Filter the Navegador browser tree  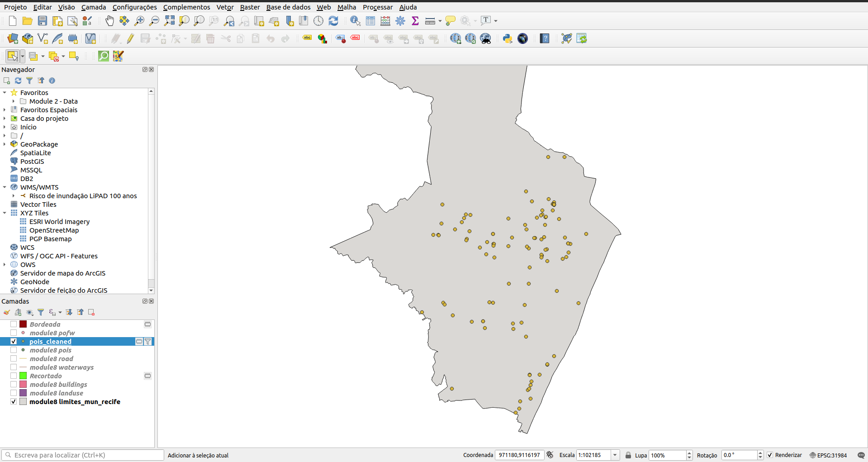(29, 81)
